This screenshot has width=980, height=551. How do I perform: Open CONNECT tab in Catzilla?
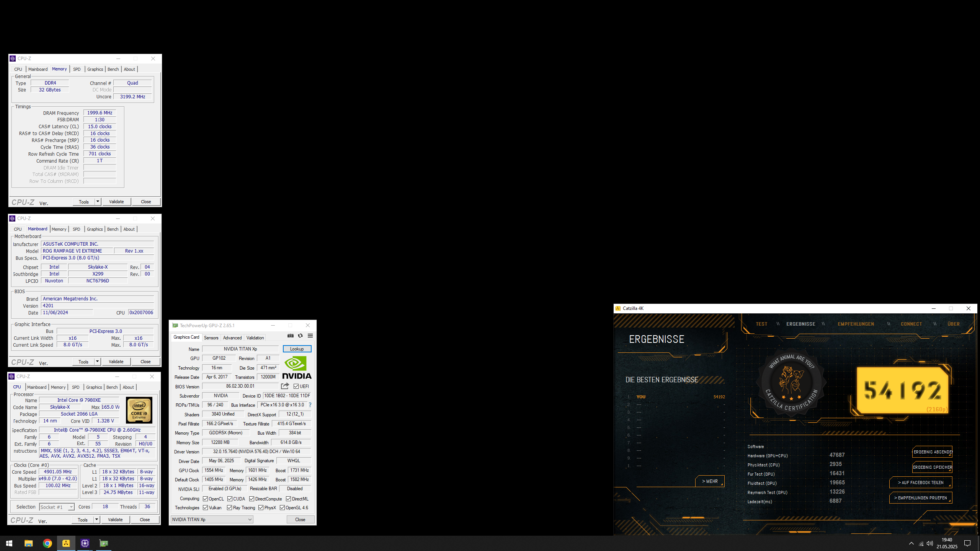pyautogui.click(x=911, y=324)
